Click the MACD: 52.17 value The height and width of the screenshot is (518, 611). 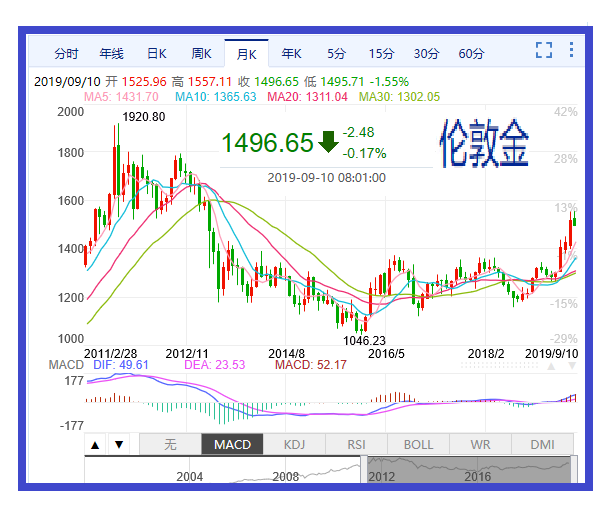click(311, 365)
